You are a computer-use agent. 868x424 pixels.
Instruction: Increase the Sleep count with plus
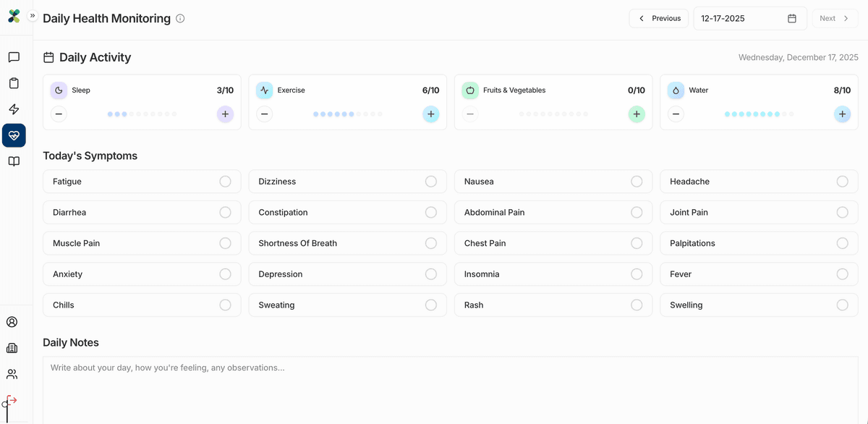coord(225,114)
